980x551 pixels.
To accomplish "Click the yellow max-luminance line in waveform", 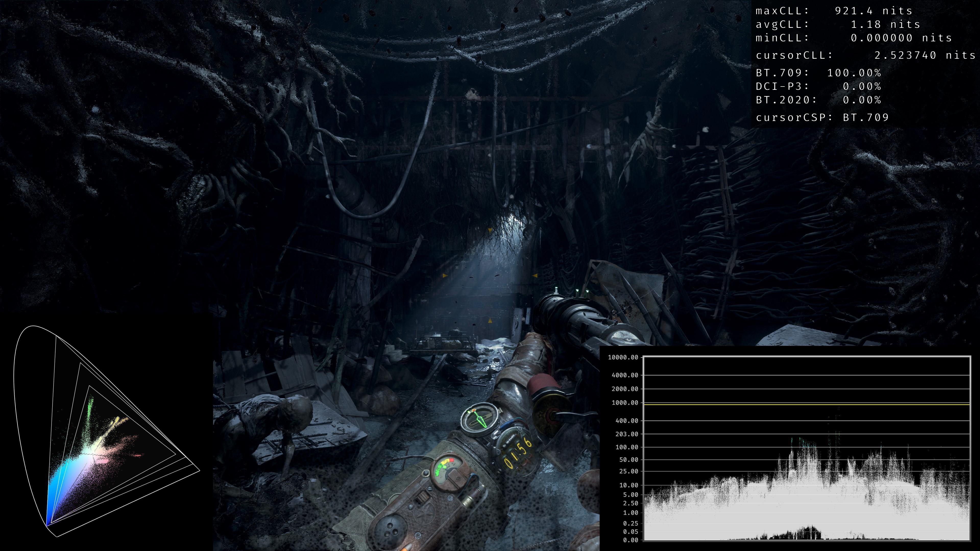I will point(806,405).
